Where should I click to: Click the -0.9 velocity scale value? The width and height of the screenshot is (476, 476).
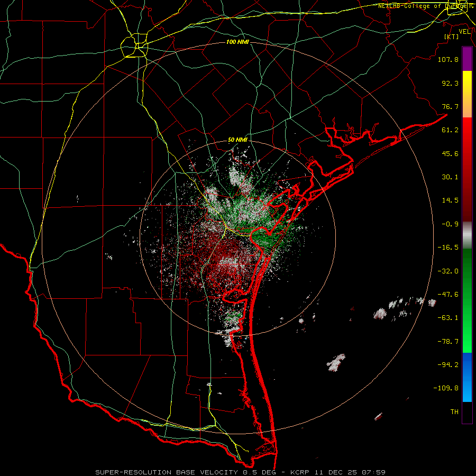[450, 224]
